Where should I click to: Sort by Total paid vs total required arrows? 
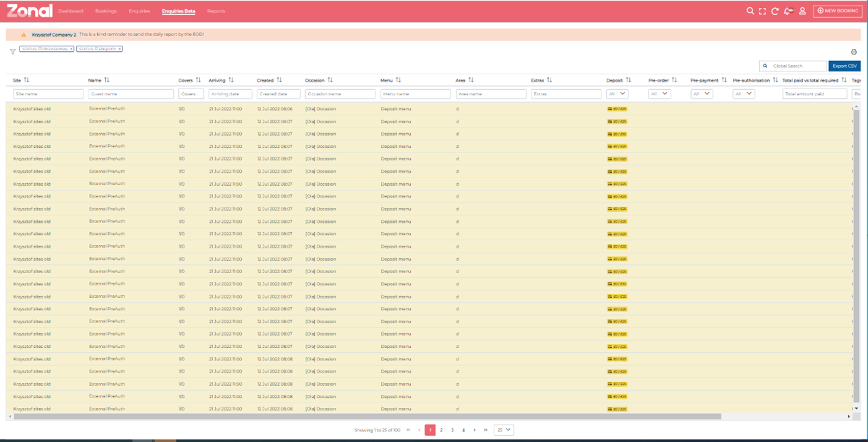[x=844, y=80]
